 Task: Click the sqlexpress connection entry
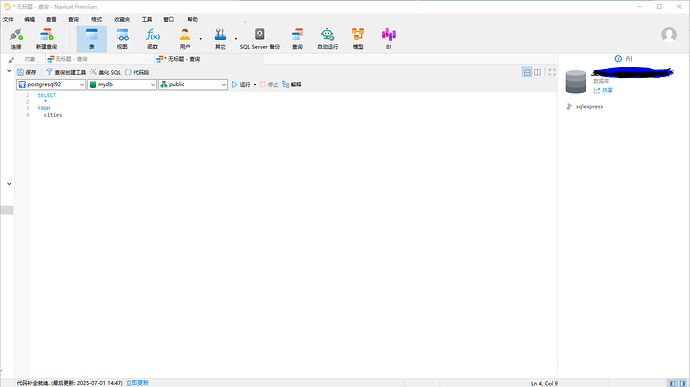[x=589, y=107]
